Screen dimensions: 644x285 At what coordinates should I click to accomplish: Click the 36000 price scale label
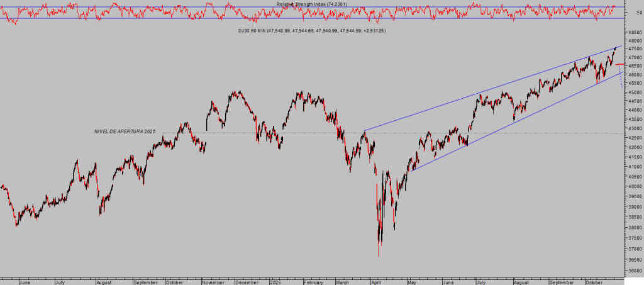point(634,271)
